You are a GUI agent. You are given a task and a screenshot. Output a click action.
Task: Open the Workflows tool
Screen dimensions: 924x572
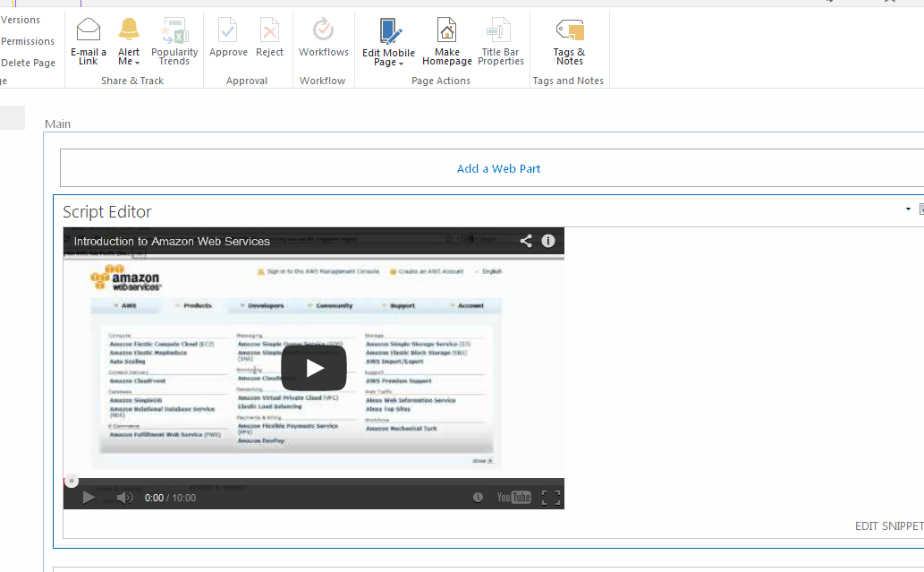(323, 40)
